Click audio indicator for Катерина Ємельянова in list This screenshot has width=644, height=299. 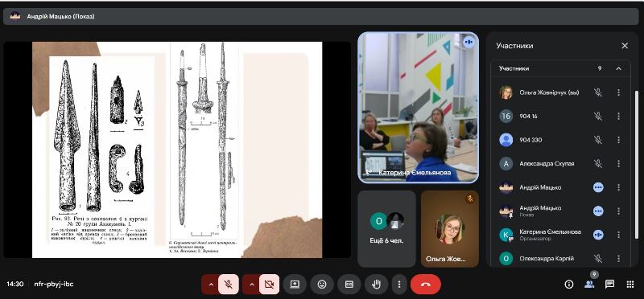tap(598, 235)
